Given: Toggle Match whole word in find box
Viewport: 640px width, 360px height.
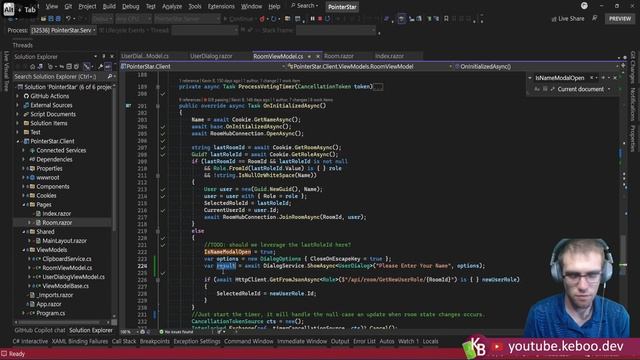Looking at the screenshot, I should pos(545,89).
